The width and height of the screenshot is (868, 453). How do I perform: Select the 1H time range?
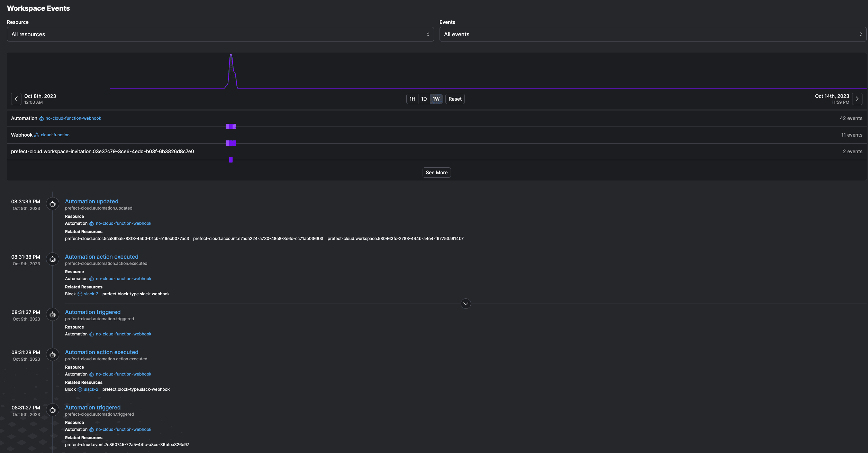tap(412, 99)
